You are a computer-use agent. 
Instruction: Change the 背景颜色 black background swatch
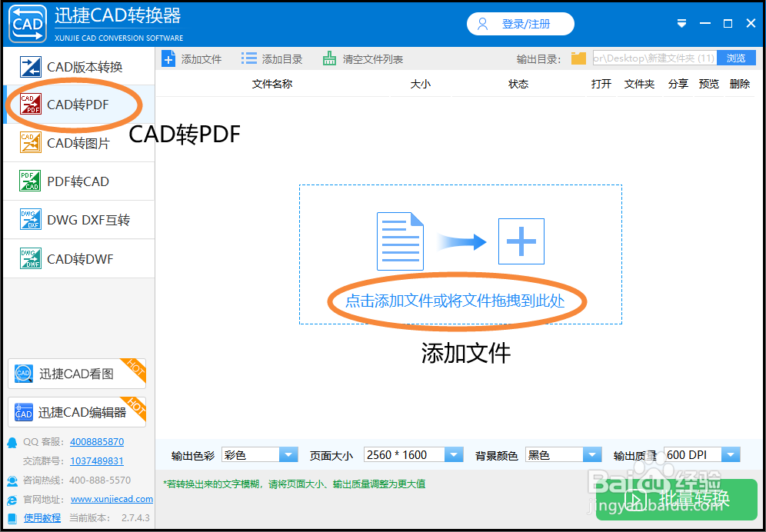pos(563,454)
